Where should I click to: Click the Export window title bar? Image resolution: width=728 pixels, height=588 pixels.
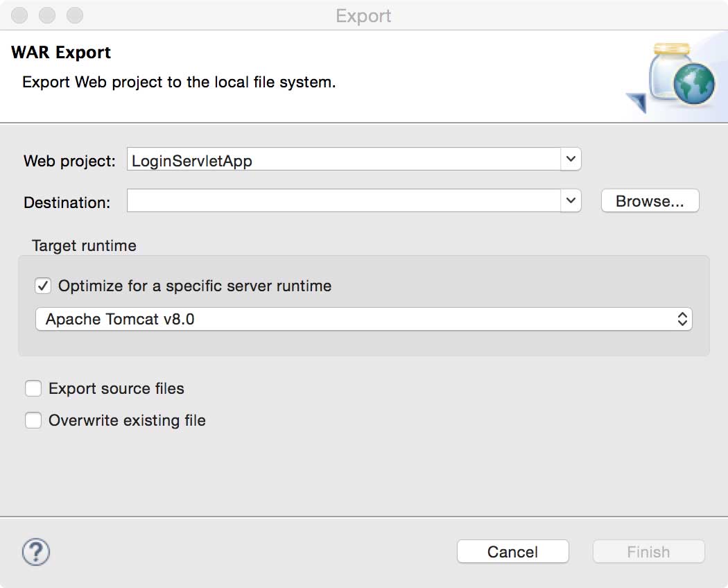pyautogui.click(x=363, y=15)
